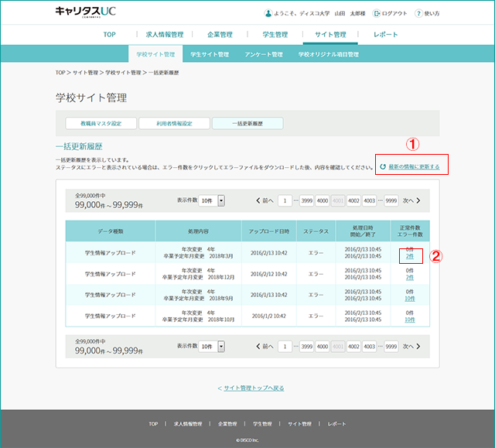495x448 pixels.
Task: Switch to the 学校オリジナル項目管理 sub tab
Action: tap(328, 54)
